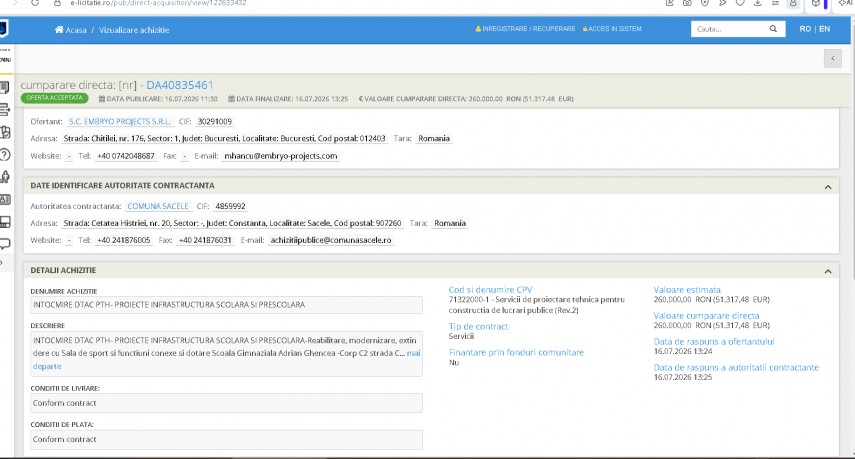Screen dimensions: 855x459
Task: Click the browser extensions cube icon
Action: point(816,3)
